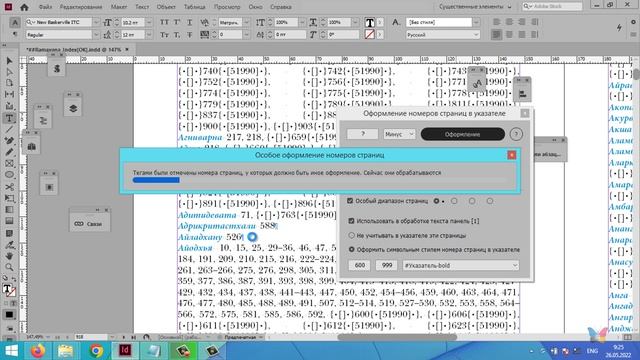Toggle the Особый диапазон страниц checkbox
This screenshot has width=640, height=360.
(x=350, y=201)
